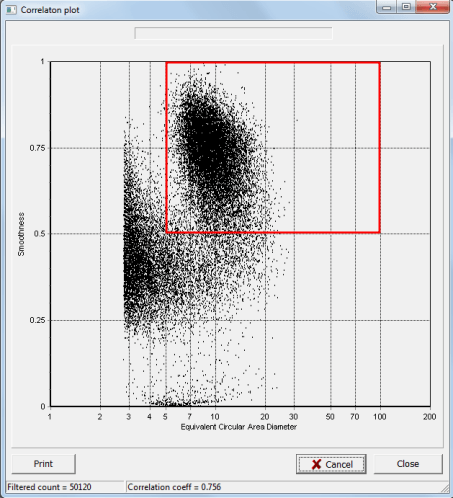Click the empty progress bar above the plot
Viewport: 453px width, 498px height.
(233, 33)
